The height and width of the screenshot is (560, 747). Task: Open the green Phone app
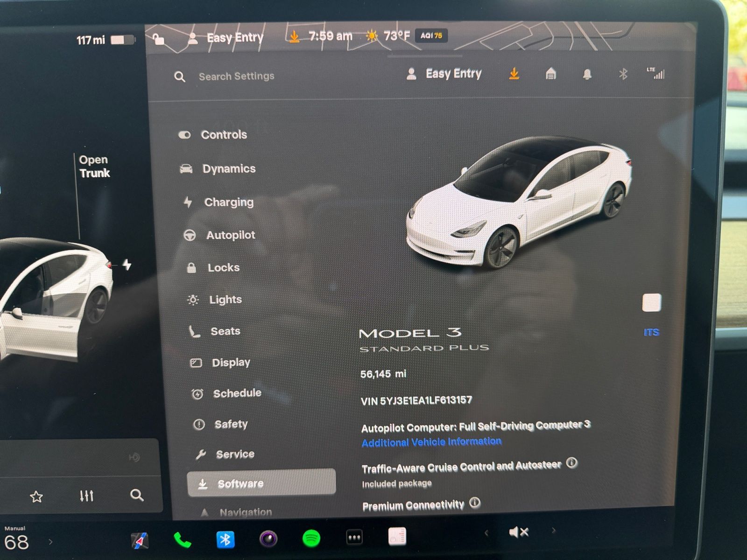coord(183,540)
